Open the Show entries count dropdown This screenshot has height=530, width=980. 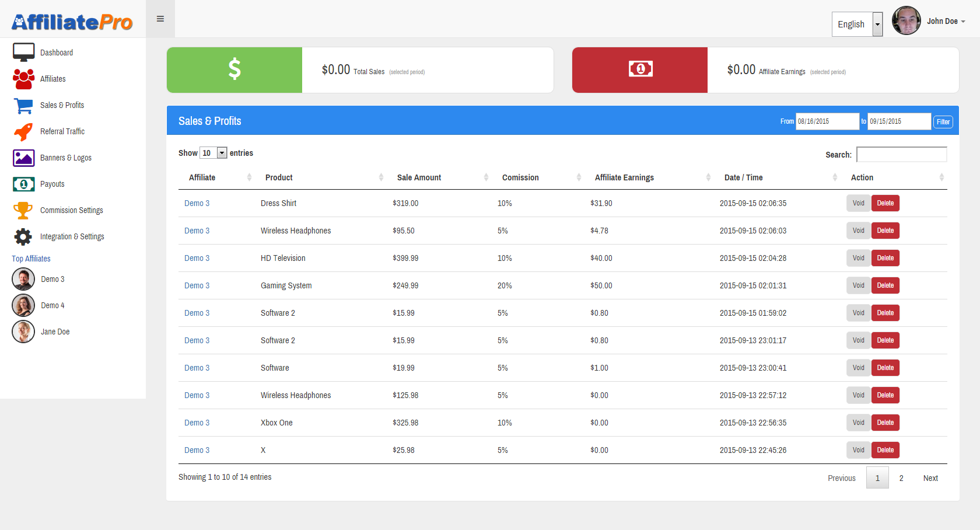coord(213,153)
